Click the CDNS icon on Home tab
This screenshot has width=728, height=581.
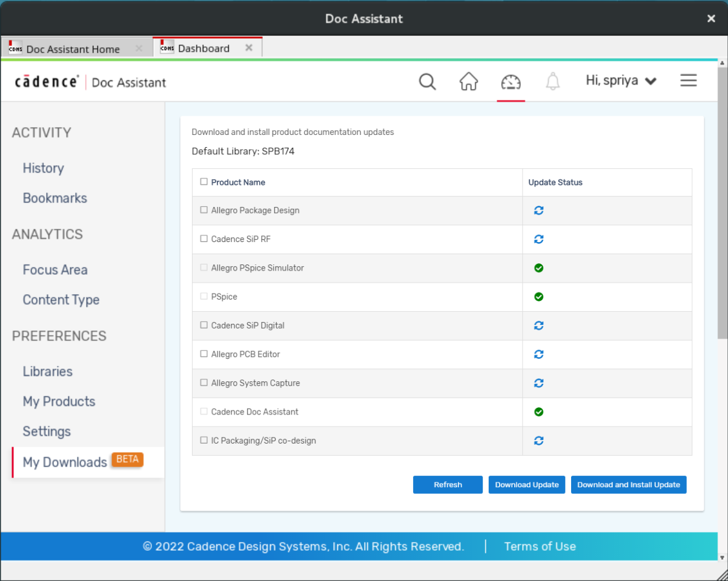tap(16, 48)
